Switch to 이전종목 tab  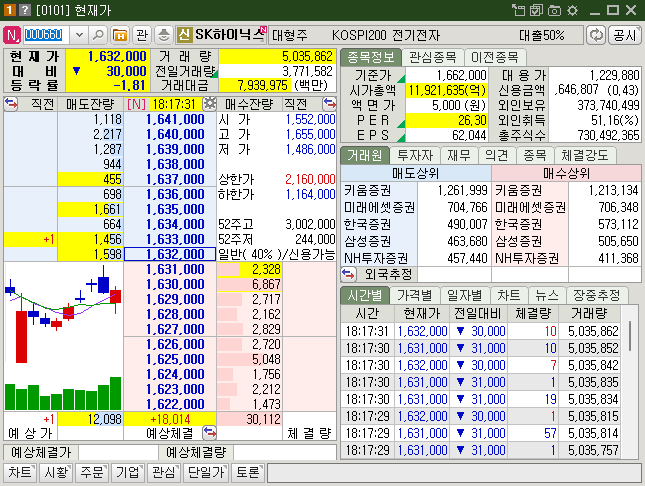point(494,57)
